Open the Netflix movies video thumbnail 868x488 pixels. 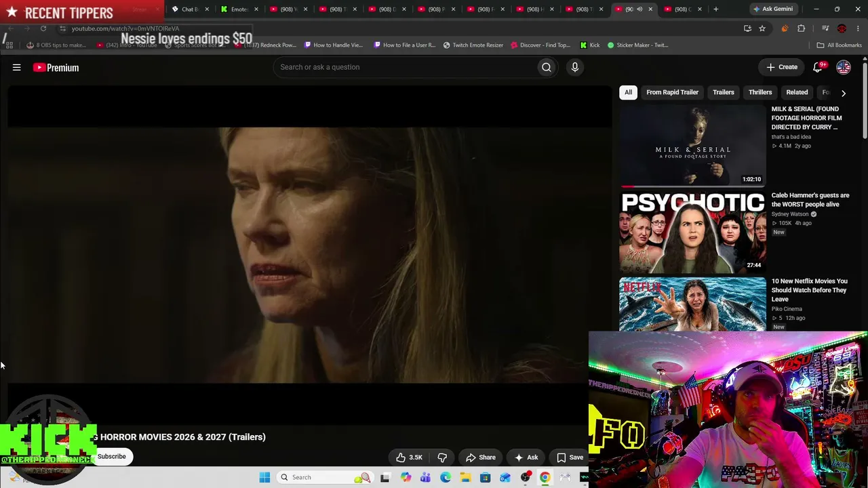click(x=692, y=304)
